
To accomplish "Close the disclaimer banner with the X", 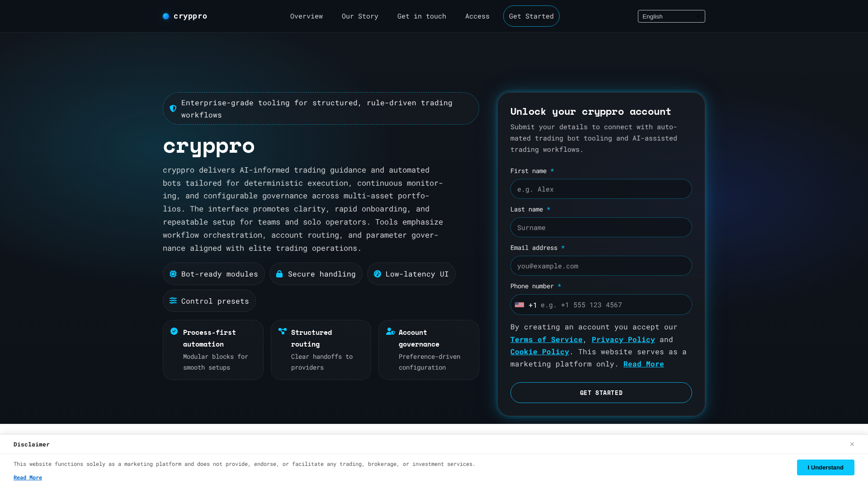I will tap(852, 444).
